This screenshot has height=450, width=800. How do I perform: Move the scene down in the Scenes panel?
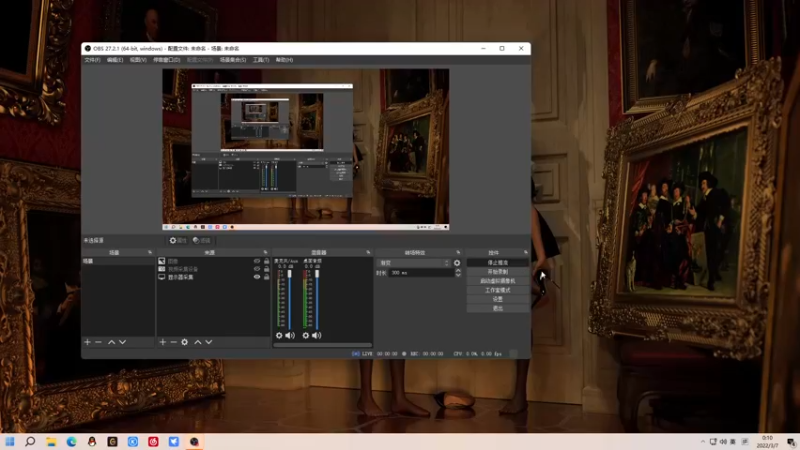pyautogui.click(x=122, y=342)
